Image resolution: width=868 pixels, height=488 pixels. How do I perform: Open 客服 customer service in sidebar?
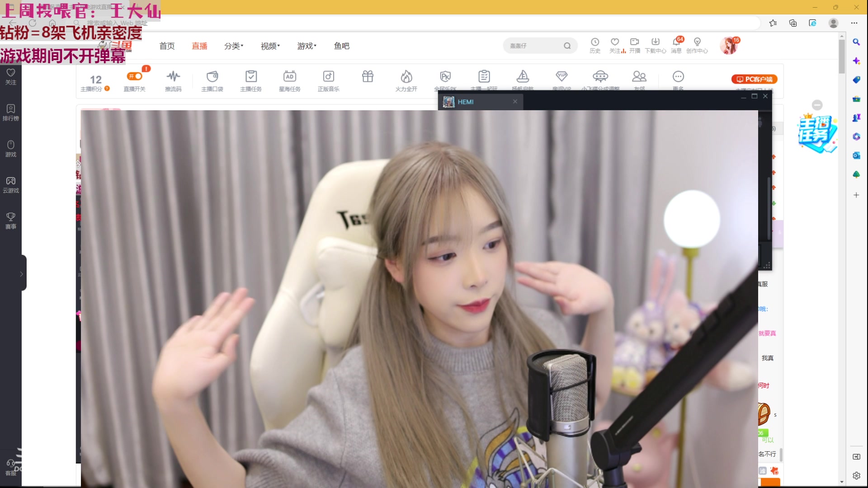tap(11, 468)
